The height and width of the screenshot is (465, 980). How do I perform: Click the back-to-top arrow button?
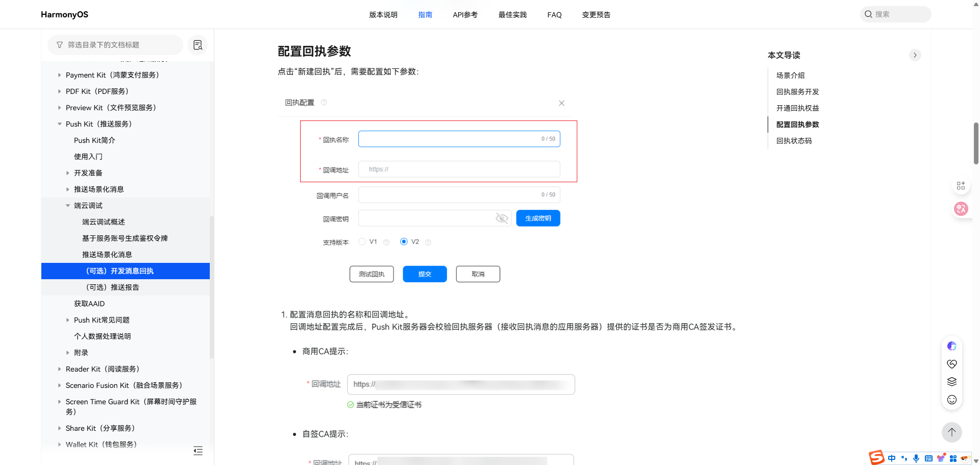[951, 432]
